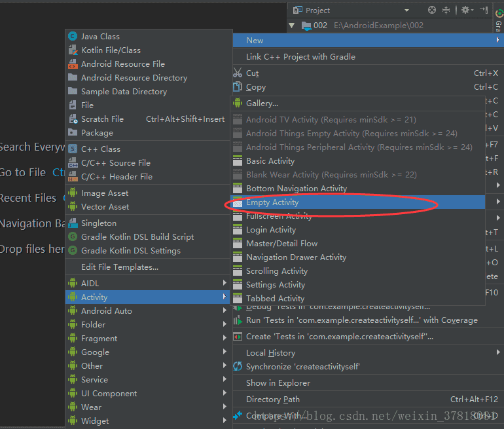This screenshot has height=429, width=504.
Task: Open the New submenu
Action: pyautogui.click(x=368, y=40)
